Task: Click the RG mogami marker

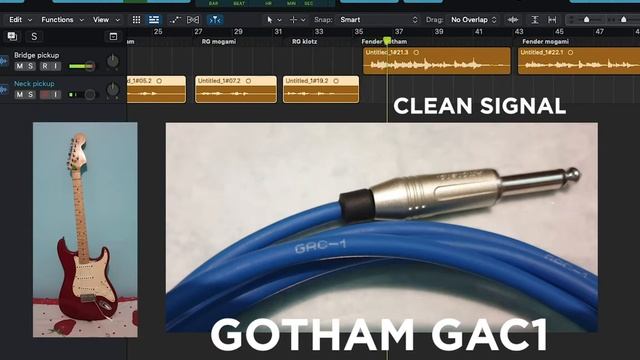Action: [x=219, y=42]
